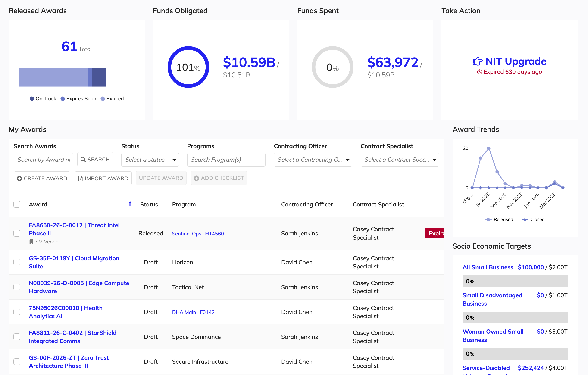Open the Contracting Officer dropdown
The image size is (588, 375).
click(313, 160)
